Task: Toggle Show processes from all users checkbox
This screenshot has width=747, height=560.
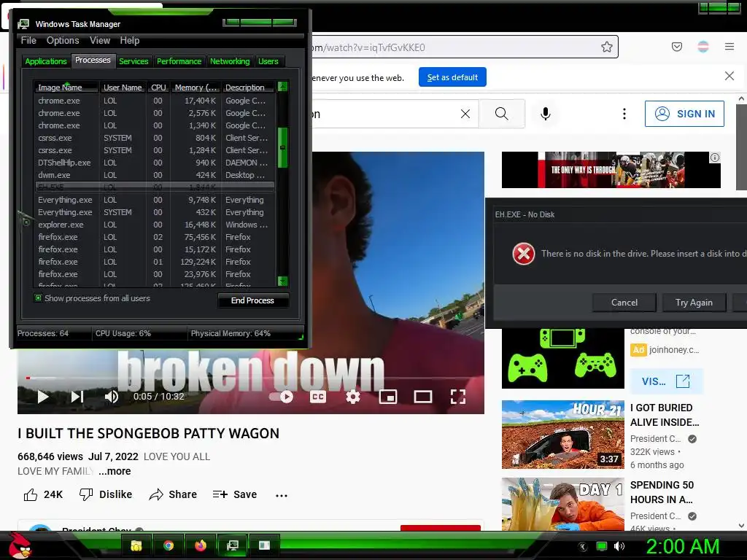Action: (x=38, y=298)
